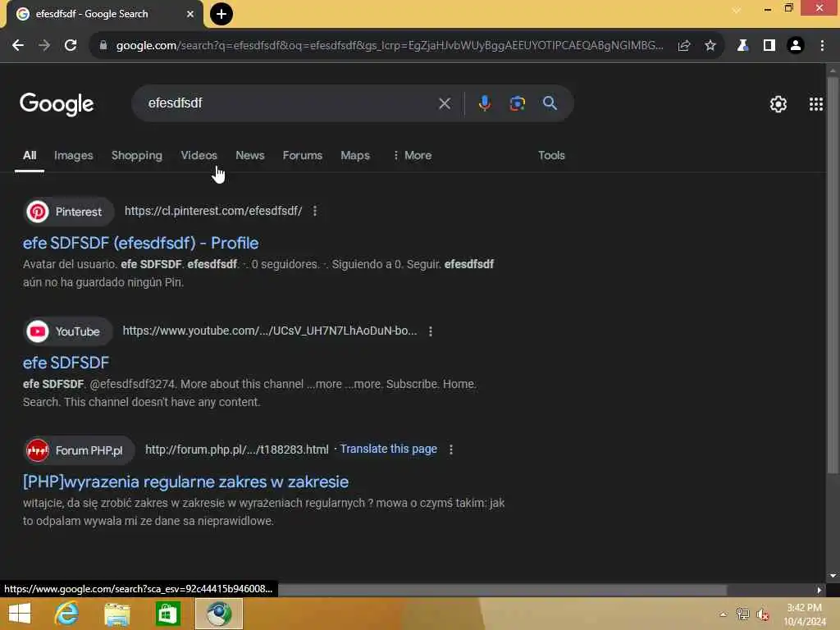
Task: Switch to the News tab
Action: pos(249,155)
